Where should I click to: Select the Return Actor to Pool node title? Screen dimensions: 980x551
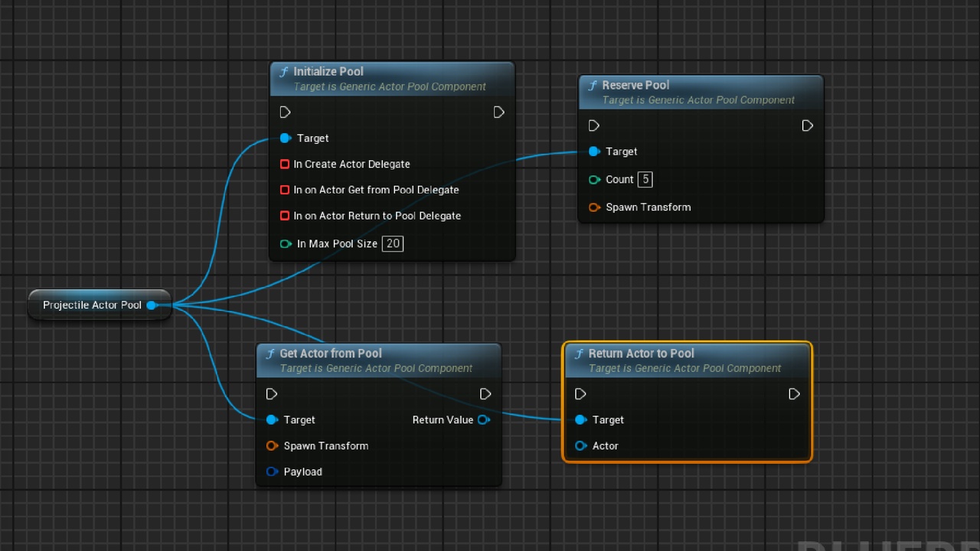(x=642, y=354)
